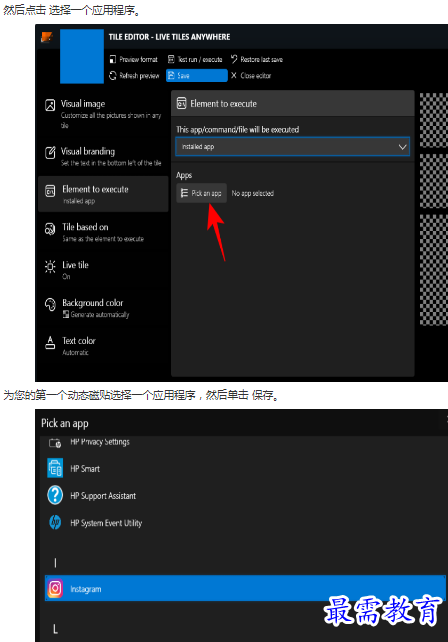Click the HP System Event Utility icon
The width and height of the screenshot is (448, 642).
[55, 522]
